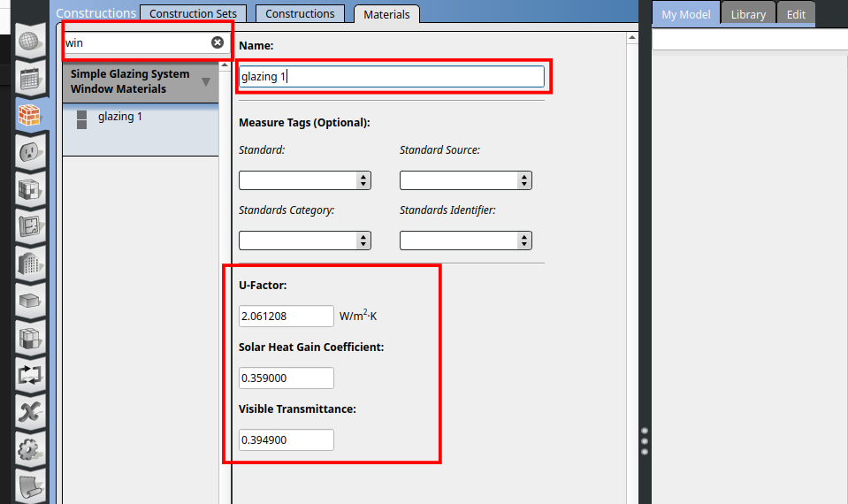848x504 pixels.
Task: Switch to the Construction Sets tab
Action: pyautogui.click(x=193, y=13)
